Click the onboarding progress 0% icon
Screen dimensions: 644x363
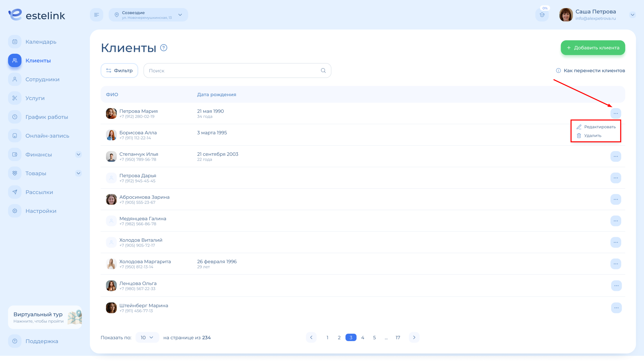542,15
